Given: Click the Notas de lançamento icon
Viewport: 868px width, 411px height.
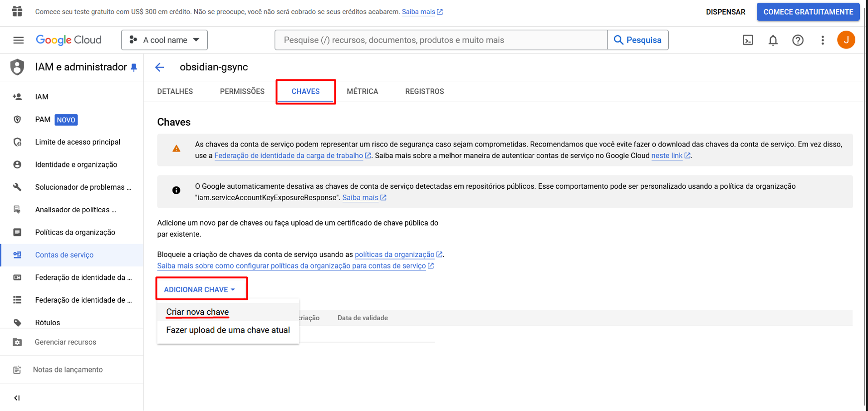Looking at the screenshot, I should pyautogui.click(x=17, y=370).
